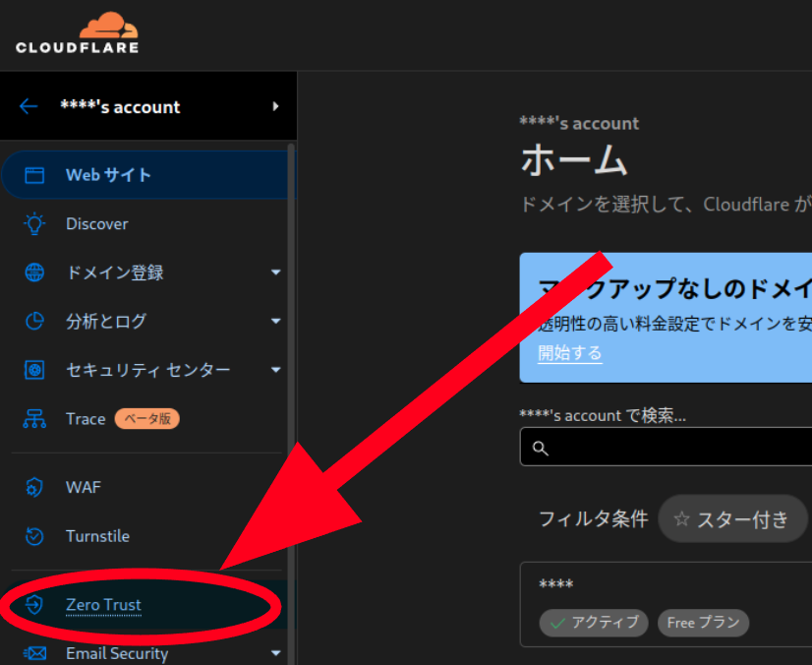Click the globe icon for ドメイン登録
The height and width of the screenshot is (665, 812).
tap(34, 272)
